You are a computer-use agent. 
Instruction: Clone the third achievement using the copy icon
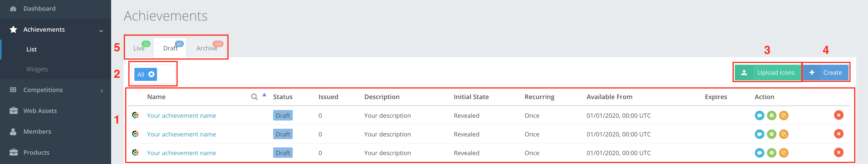click(783, 153)
